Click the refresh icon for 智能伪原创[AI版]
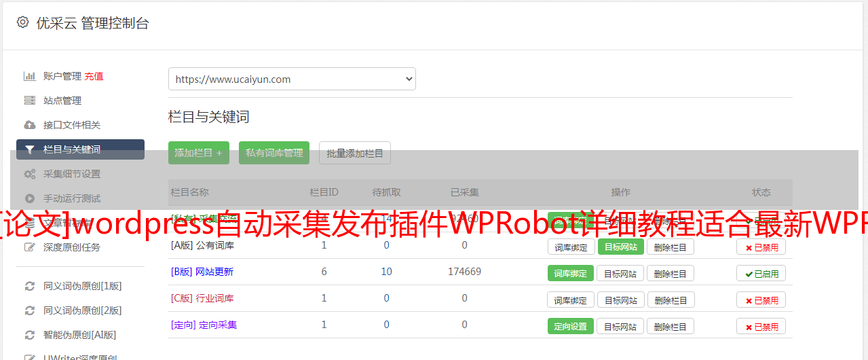The width and height of the screenshot is (868, 360). click(x=30, y=335)
